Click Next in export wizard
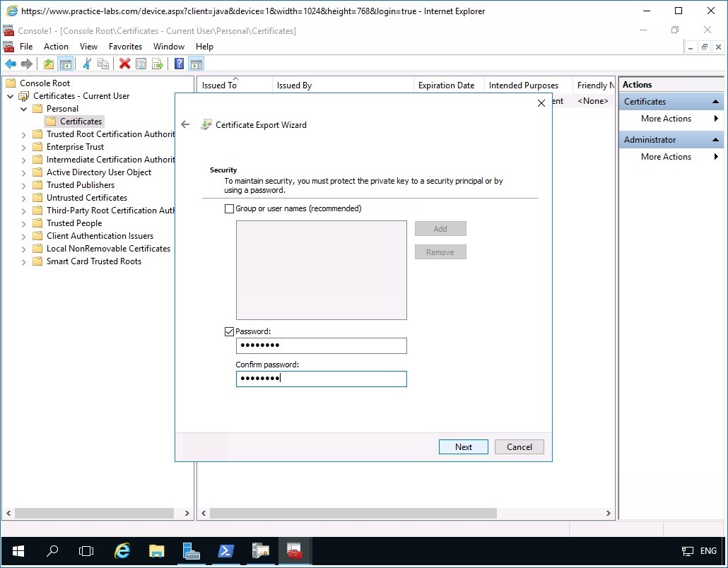Image resolution: width=728 pixels, height=568 pixels. [x=464, y=447]
